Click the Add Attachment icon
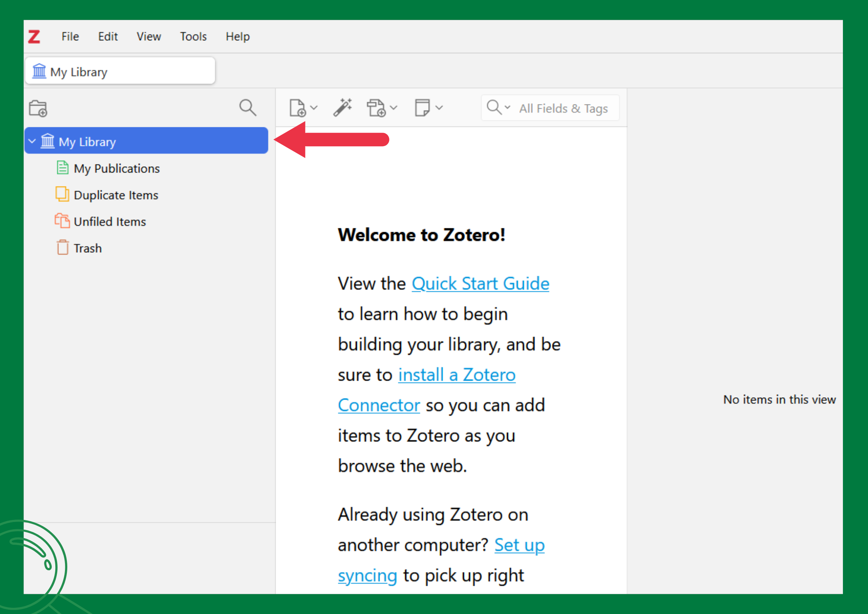 376,108
